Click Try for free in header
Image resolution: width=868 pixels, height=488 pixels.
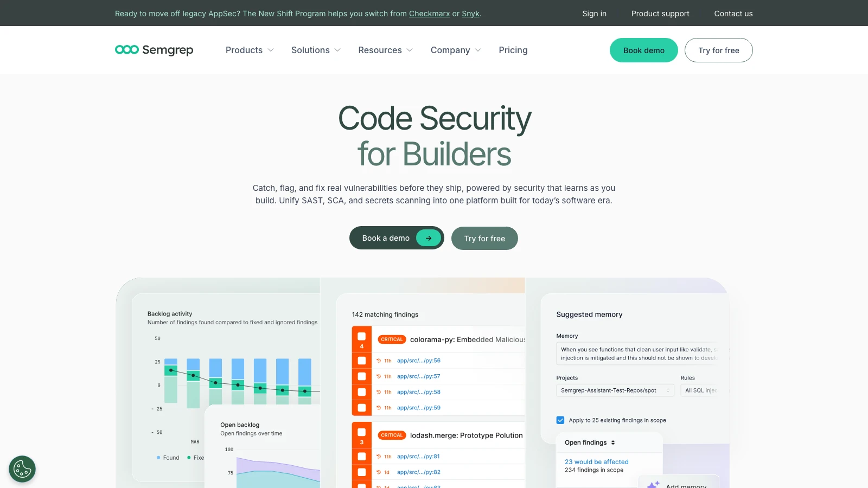pos(719,50)
